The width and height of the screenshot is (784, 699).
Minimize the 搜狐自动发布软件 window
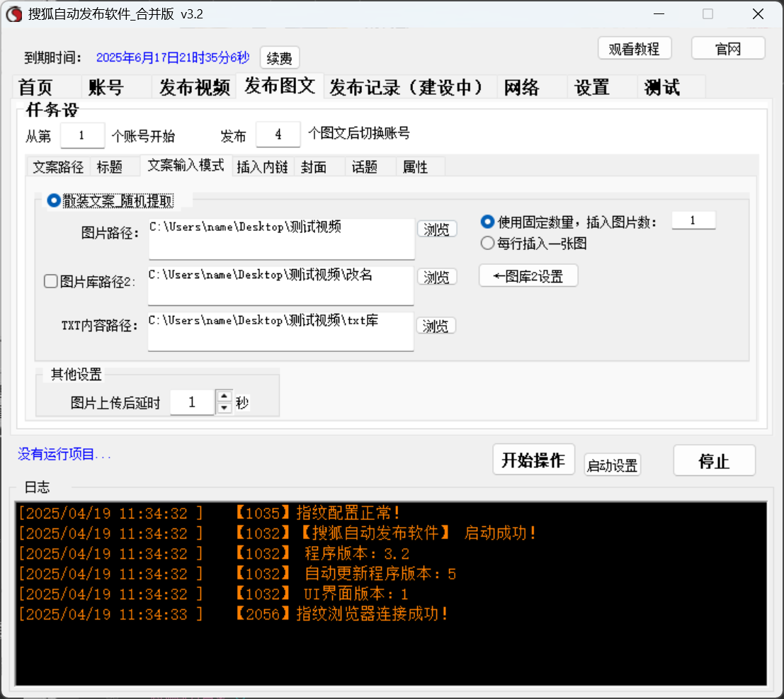pos(659,14)
